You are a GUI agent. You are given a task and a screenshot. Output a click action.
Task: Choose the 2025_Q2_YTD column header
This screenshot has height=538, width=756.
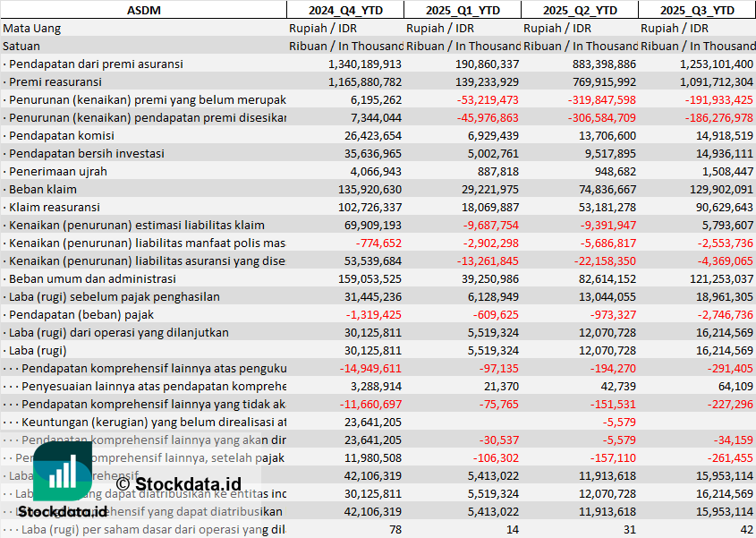580,10
